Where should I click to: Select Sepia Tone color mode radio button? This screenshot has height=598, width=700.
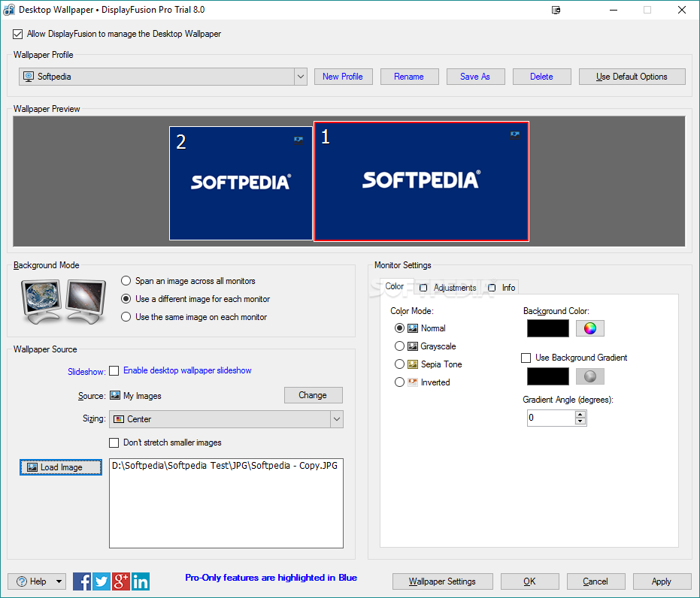click(399, 364)
